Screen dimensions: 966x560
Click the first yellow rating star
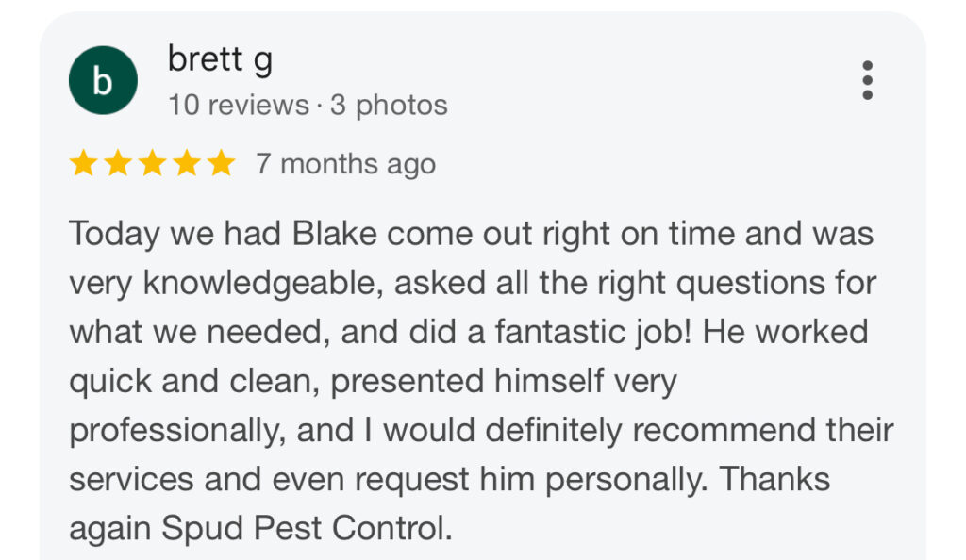(83, 164)
